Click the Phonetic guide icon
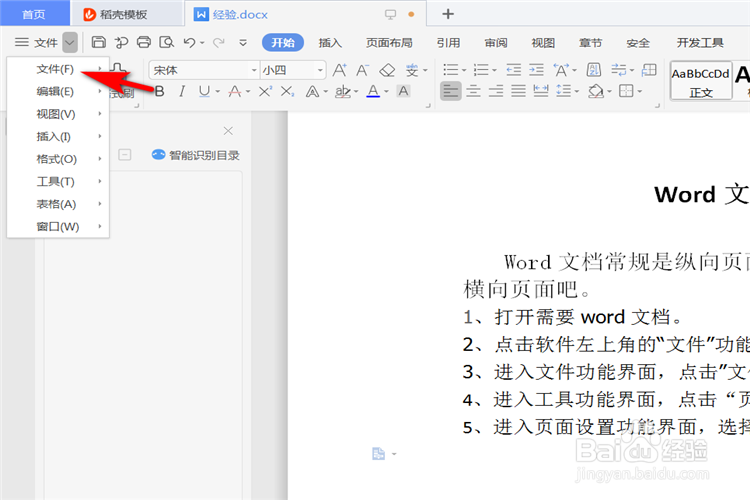This screenshot has height=500, width=750. point(412,70)
